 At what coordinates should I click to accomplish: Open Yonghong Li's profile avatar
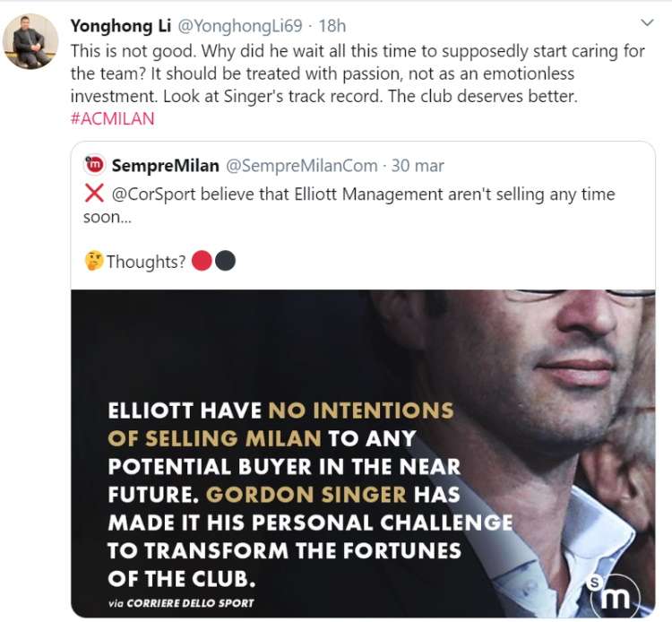click(x=30, y=41)
